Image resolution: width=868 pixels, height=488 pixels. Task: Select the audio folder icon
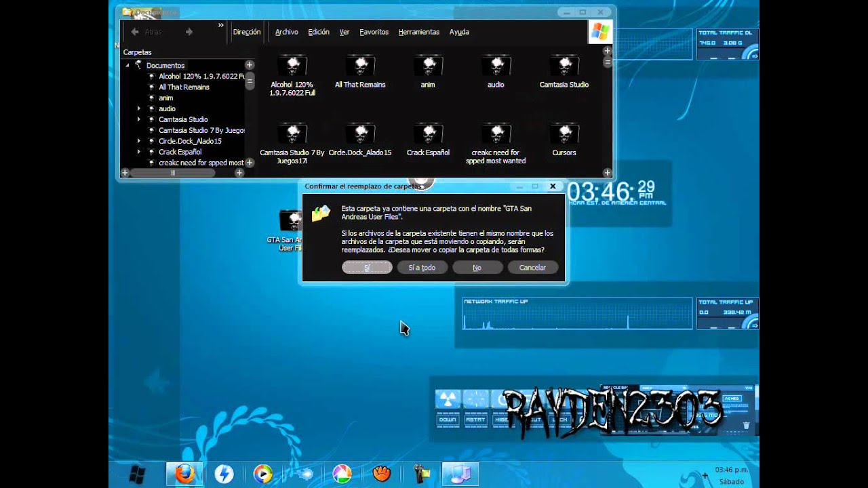(x=496, y=72)
